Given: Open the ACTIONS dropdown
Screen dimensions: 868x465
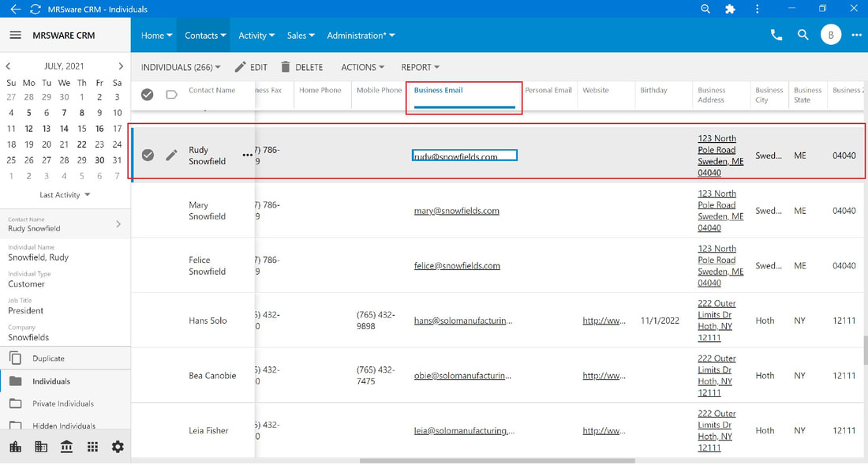Looking at the screenshot, I should pyautogui.click(x=363, y=67).
